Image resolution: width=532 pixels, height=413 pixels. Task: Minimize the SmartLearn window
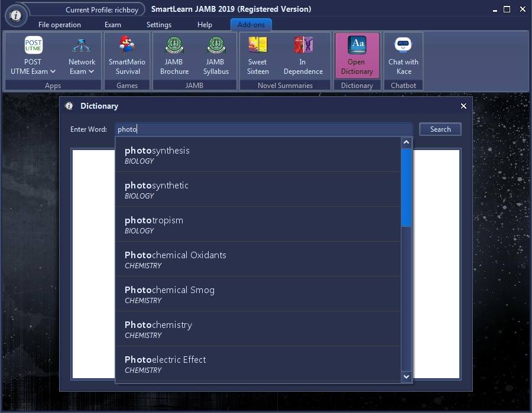(x=495, y=10)
